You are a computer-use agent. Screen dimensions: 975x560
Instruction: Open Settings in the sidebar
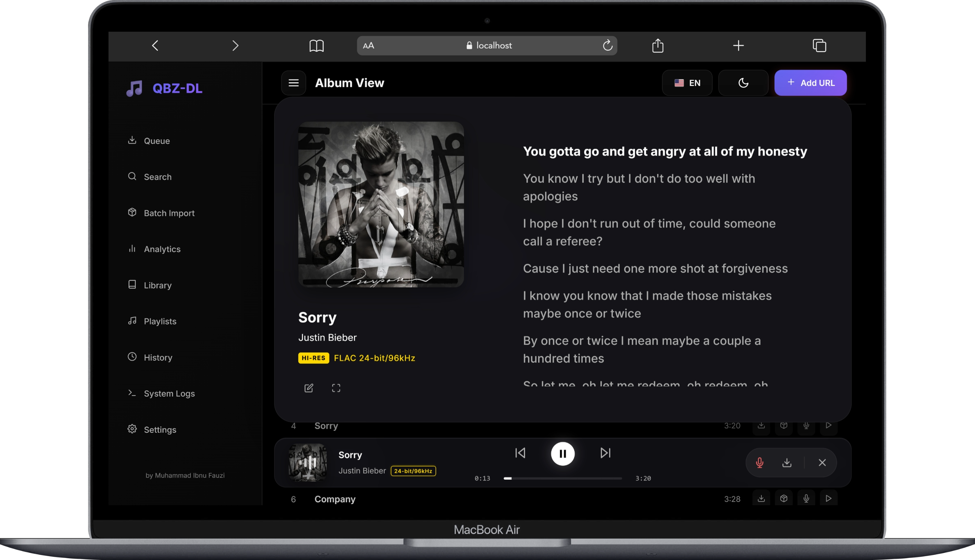152,430
